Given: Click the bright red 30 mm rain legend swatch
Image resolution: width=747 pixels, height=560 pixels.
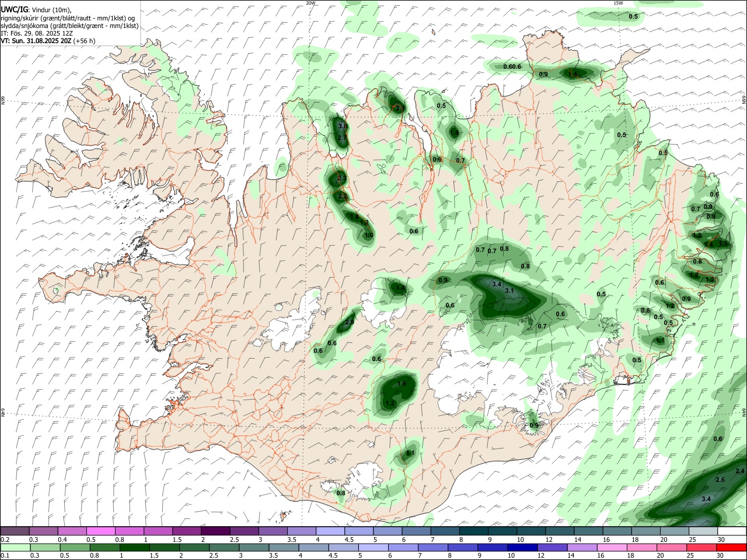Looking at the screenshot, I should click(x=731, y=547).
